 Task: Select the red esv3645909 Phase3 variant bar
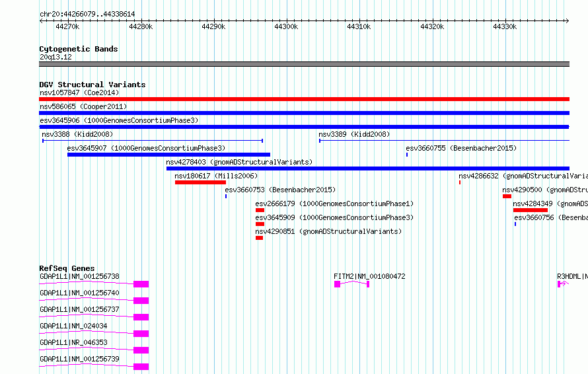(260, 224)
